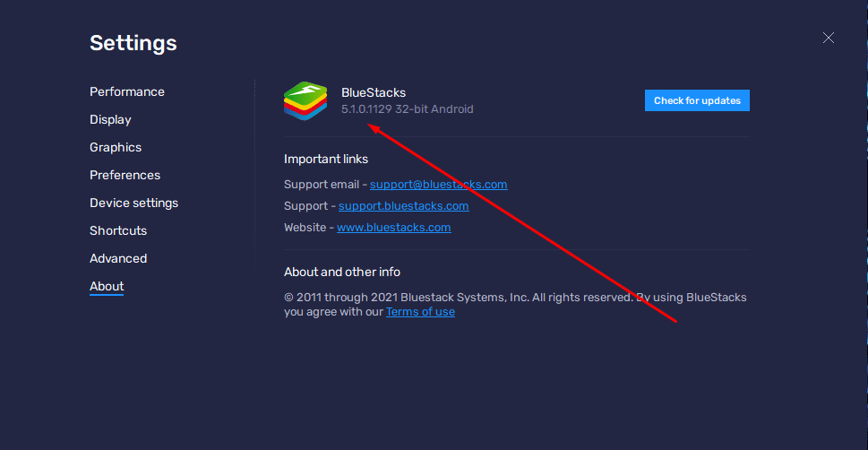The image size is (868, 450).
Task: Visit the www.bluestacks.com website link
Action: (393, 228)
